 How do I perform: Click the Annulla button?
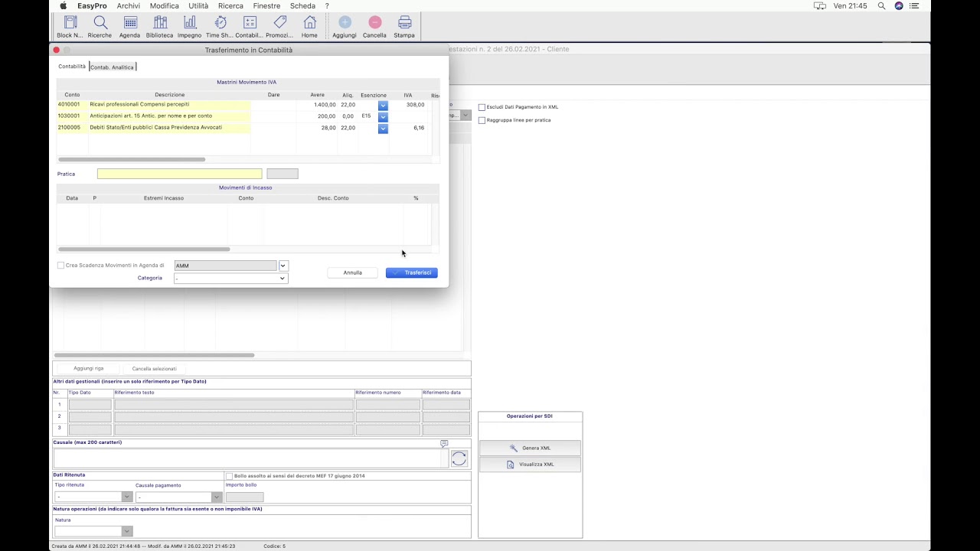[352, 272]
